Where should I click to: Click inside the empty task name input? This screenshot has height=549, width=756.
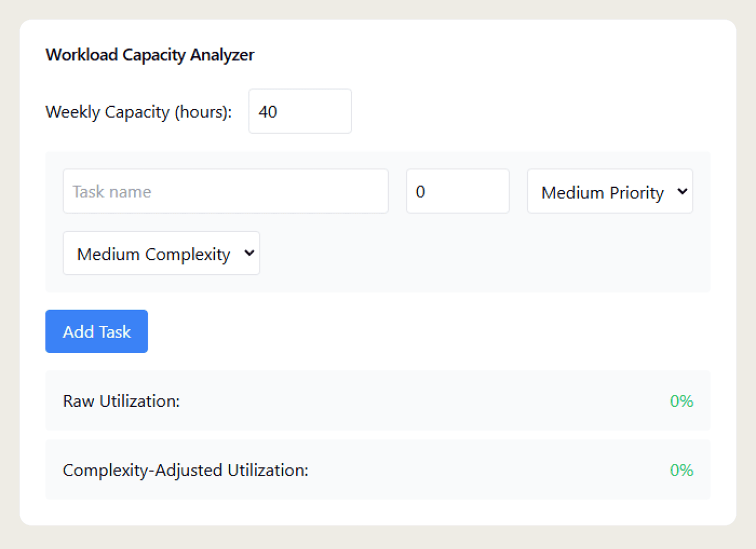pos(225,191)
